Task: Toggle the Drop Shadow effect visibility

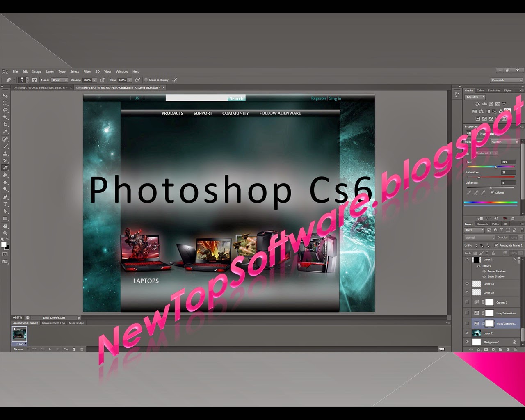Action: click(x=484, y=276)
